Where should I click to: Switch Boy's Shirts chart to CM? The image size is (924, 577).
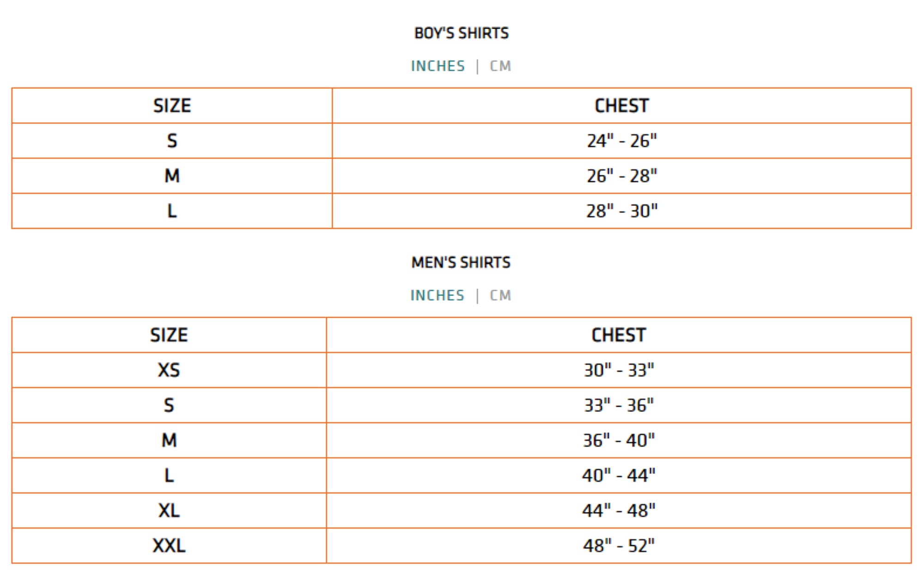tap(500, 66)
